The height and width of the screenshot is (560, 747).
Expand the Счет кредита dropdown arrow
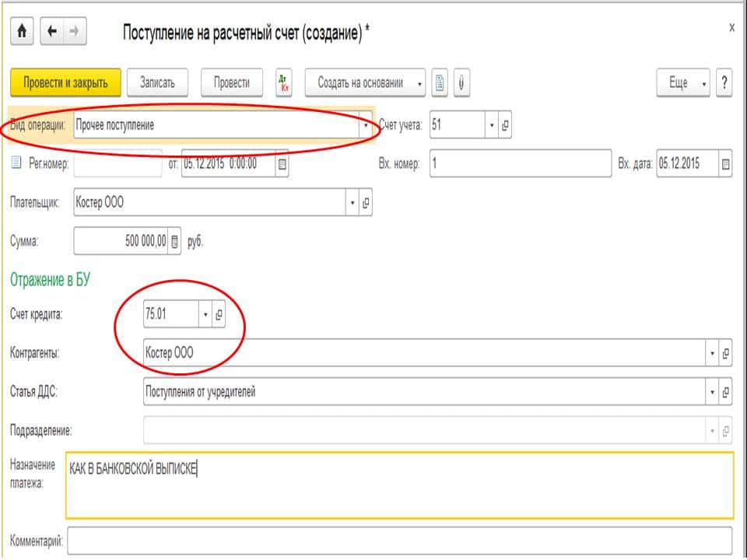point(205,315)
